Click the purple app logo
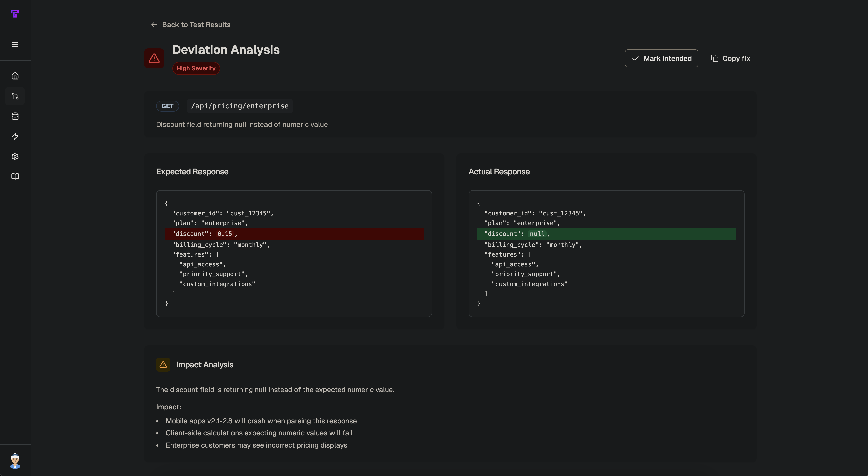 [x=15, y=14]
